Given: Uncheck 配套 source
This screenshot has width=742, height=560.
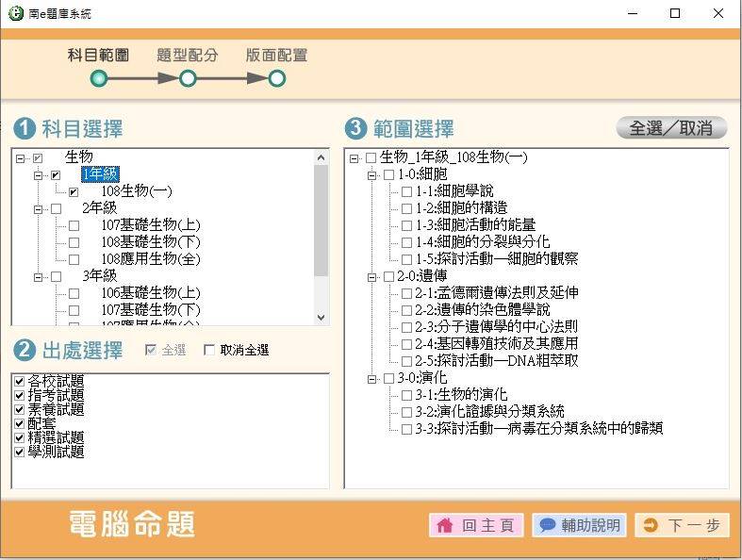Looking at the screenshot, I should pos(20,423).
